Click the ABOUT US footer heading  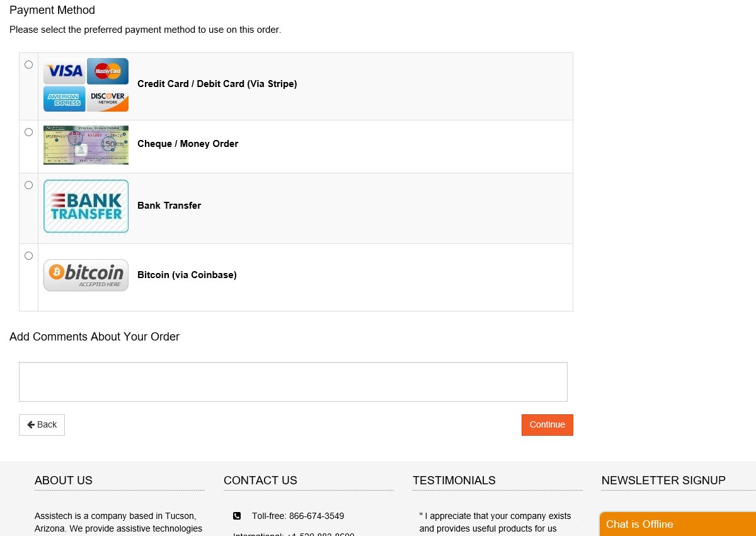coord(64,481)
